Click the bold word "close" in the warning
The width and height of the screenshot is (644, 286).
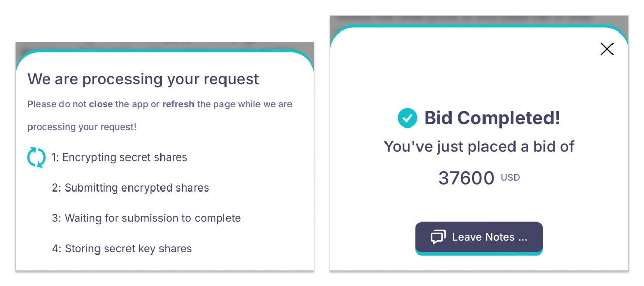[101, 104]
